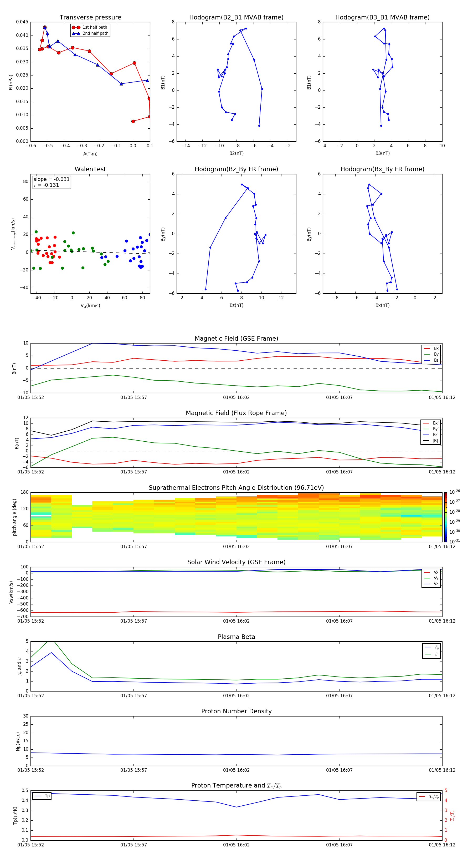Click Bx' in Flux Rope legend
The image size is (473, 868).
(x=431, y=423)
